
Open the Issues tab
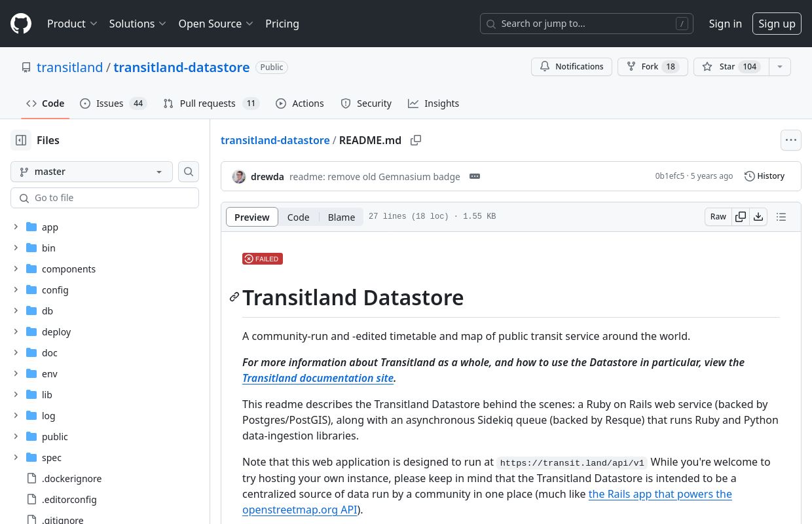coord(113,103)
